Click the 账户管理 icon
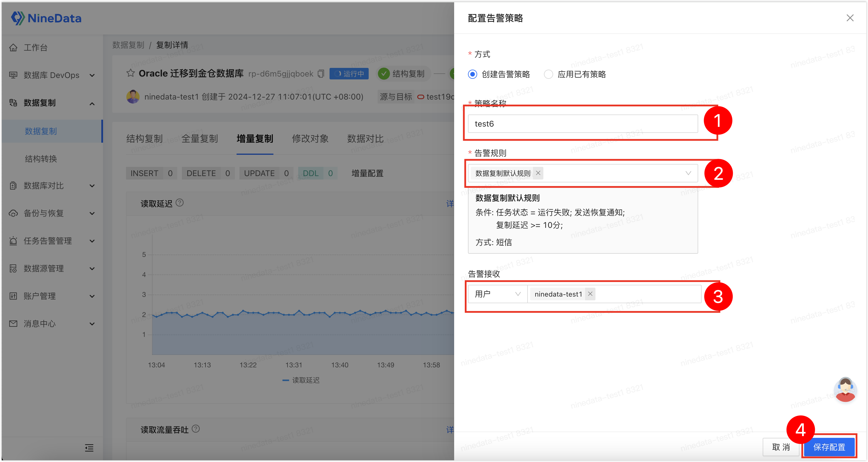 point(13,296)
